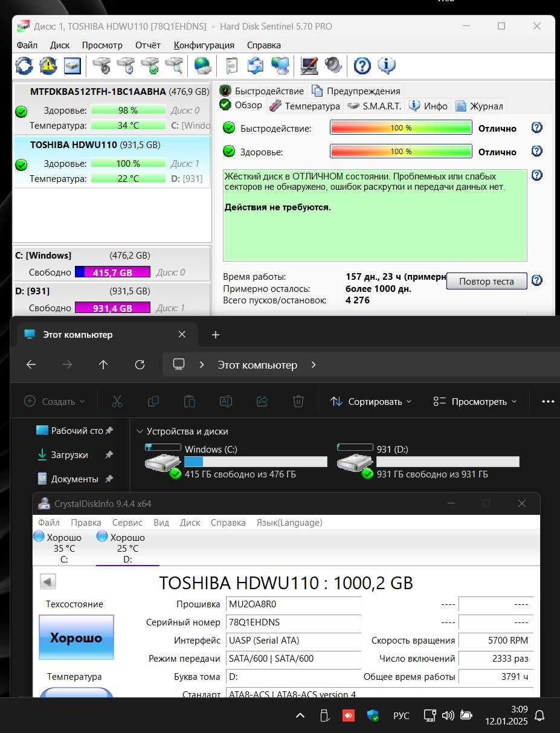Open Создать dropdown in Explorer
This screenshot has height=733, width=560.
(54, 401)
